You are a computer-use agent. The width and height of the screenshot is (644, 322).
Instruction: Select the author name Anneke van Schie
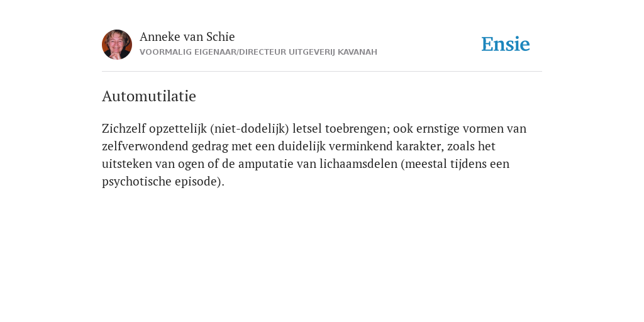point(187,36)
